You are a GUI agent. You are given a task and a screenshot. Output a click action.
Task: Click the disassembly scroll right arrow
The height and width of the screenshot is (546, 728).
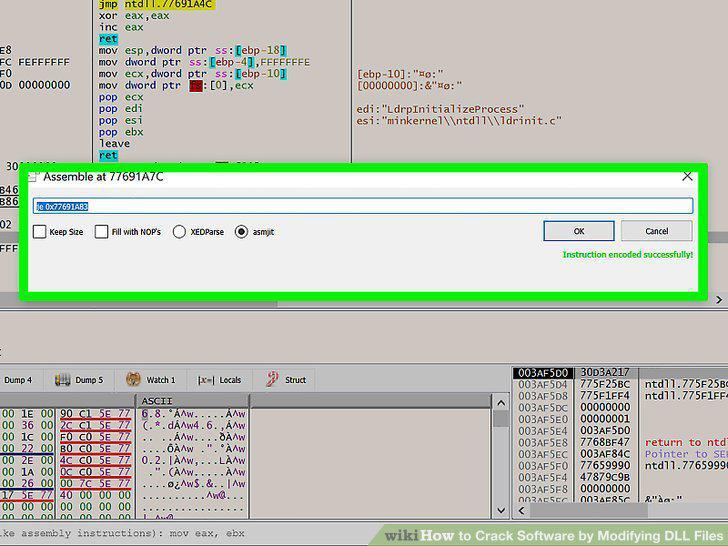coord(719,299)
